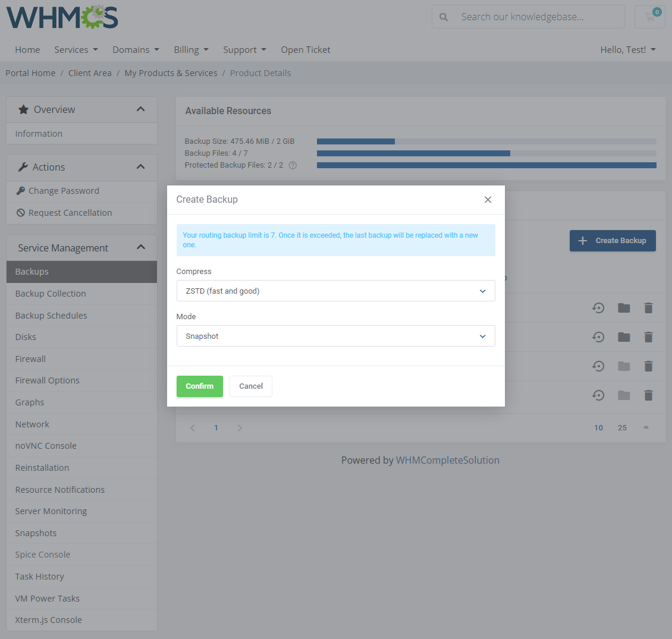Collapse the Service Management section
The width and height of the screenshot is (672, 639).
pos(141,247)
